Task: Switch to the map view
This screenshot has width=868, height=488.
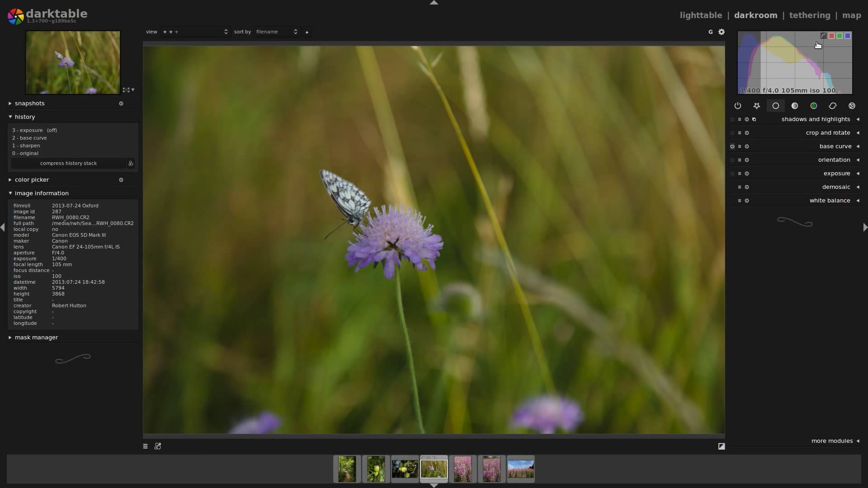Action: [x=851, y=15]
